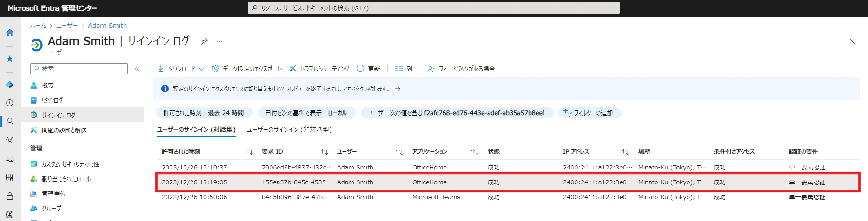Click ホーム breadcrumb link
This screenshot has height=221, width=868.
pyautogui.click(x=38, y=26)
